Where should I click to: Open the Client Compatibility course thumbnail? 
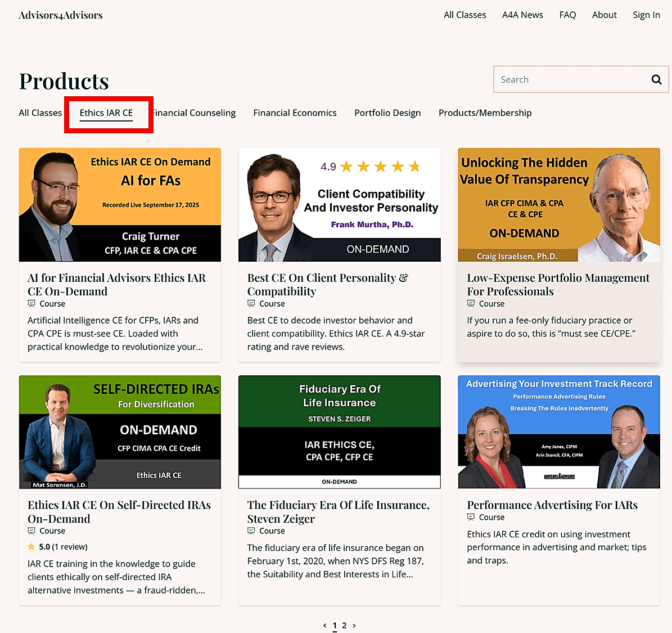339,205
